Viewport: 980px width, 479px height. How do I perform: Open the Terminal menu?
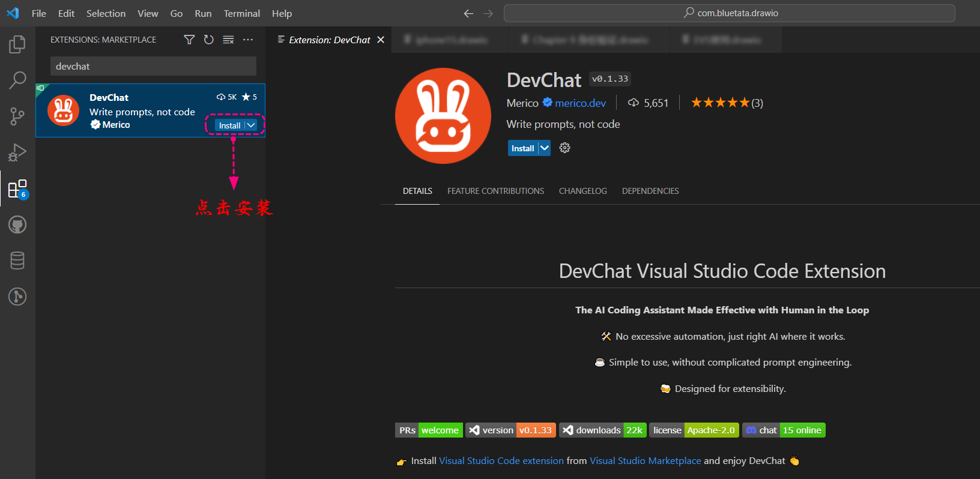(x=242, y=13)
